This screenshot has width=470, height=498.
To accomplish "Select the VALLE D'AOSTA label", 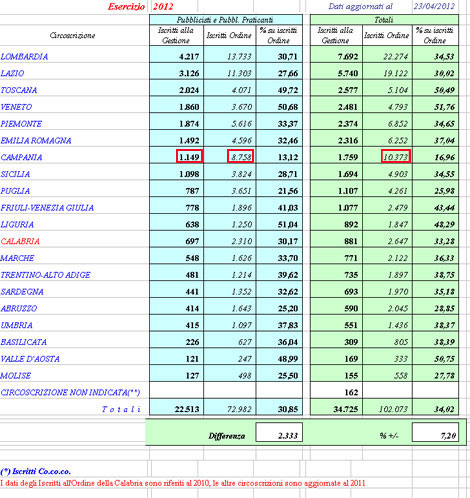I will pos(30,359).
